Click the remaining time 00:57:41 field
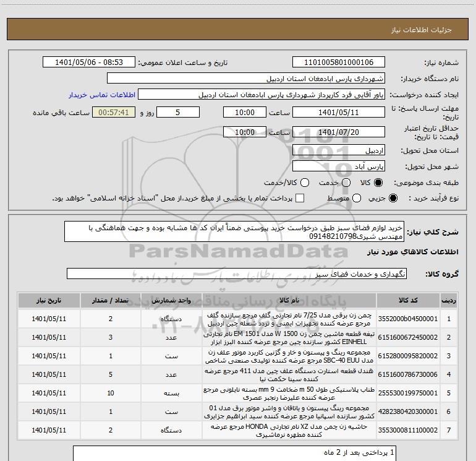Image resolution: width=476 pixels, height=461 pixels. tap(114, 113)
